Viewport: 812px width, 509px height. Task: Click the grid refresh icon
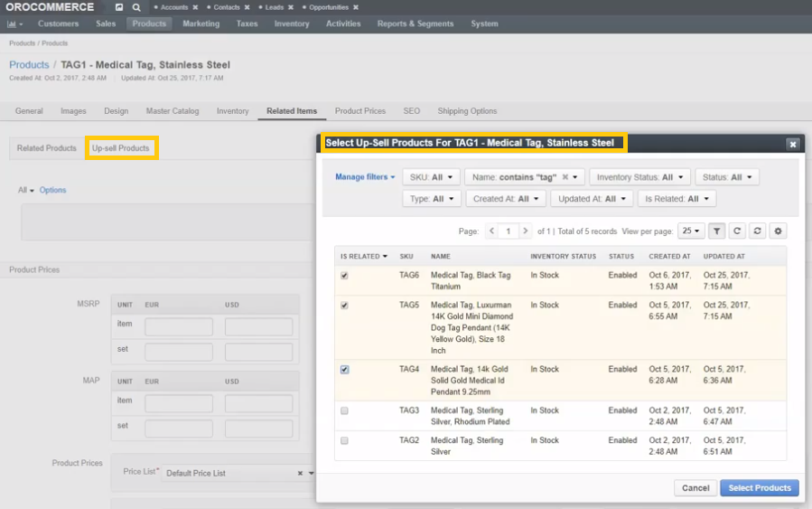pos(737,231)
